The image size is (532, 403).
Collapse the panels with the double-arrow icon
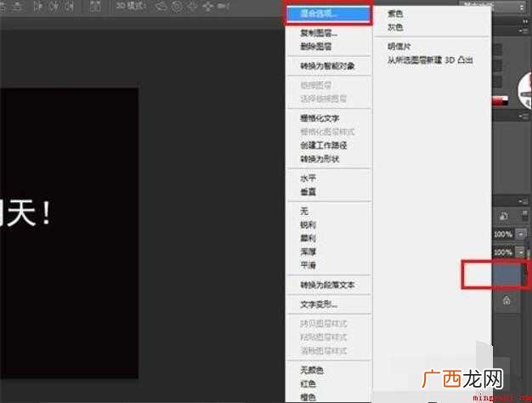click(x=525, y=21)
